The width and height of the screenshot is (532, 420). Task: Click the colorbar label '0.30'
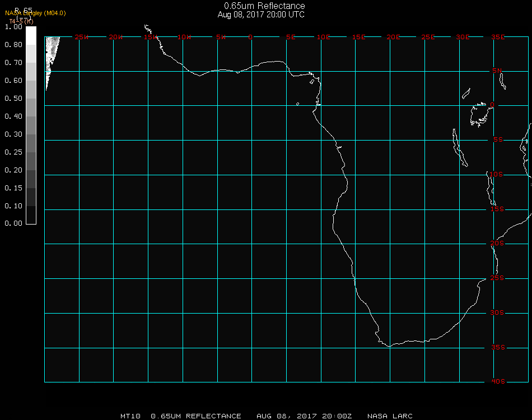(13, 134)
